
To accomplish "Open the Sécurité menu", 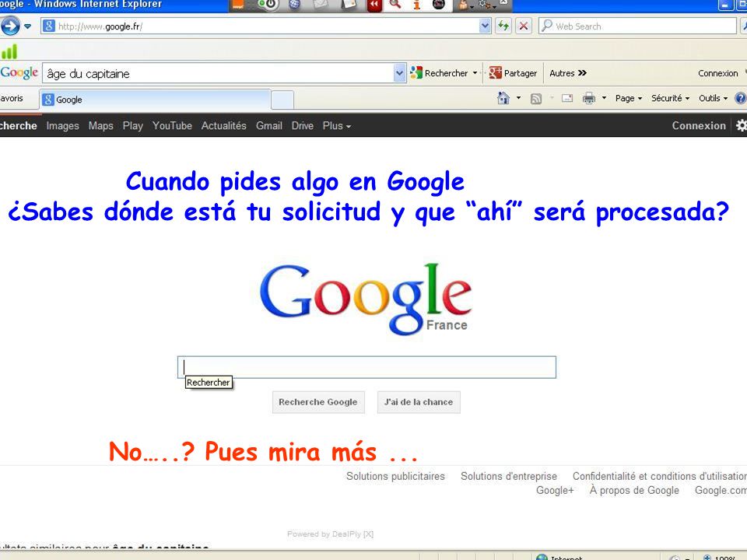I will coord(670,98).
